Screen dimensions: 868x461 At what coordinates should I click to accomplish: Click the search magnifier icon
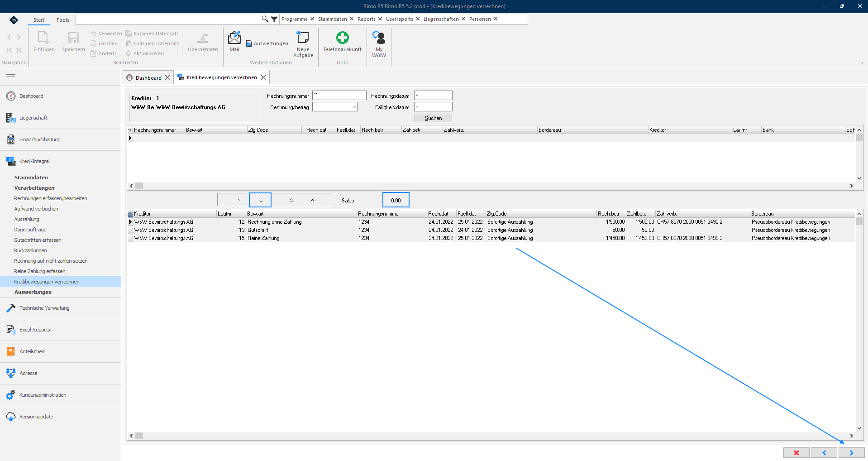(x=265, y=19)
